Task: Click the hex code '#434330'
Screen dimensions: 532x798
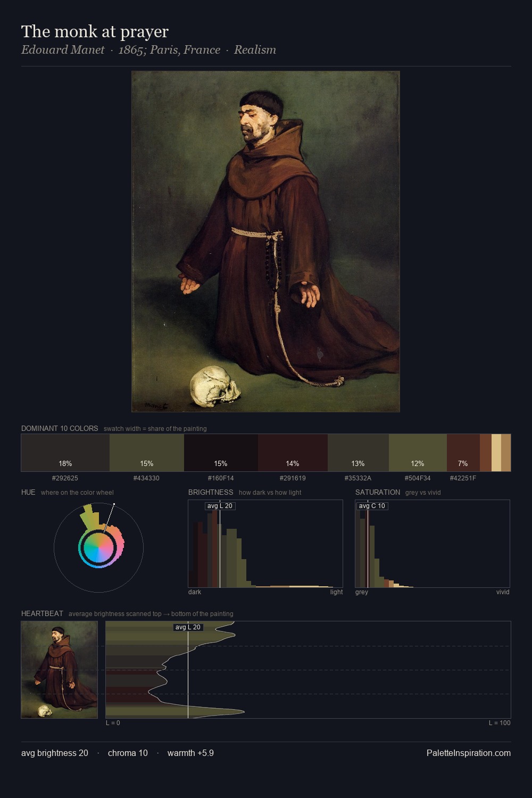Action: tap(146, 478)
